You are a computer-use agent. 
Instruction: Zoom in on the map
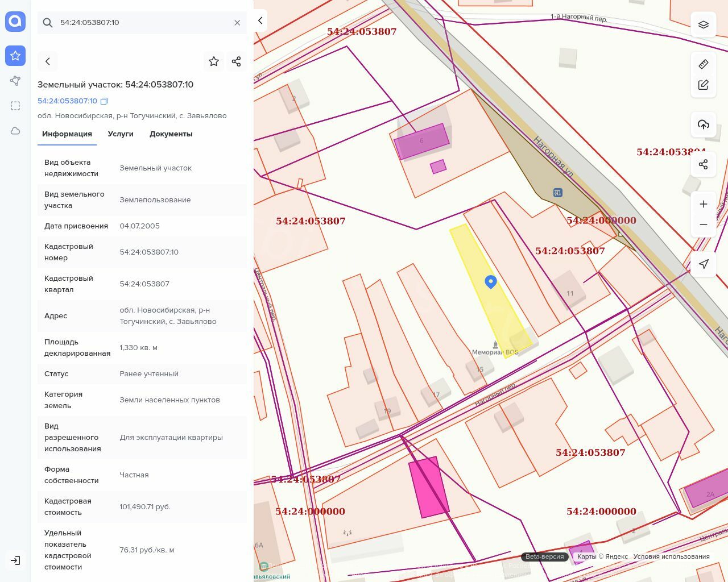(x=704, y=204)
